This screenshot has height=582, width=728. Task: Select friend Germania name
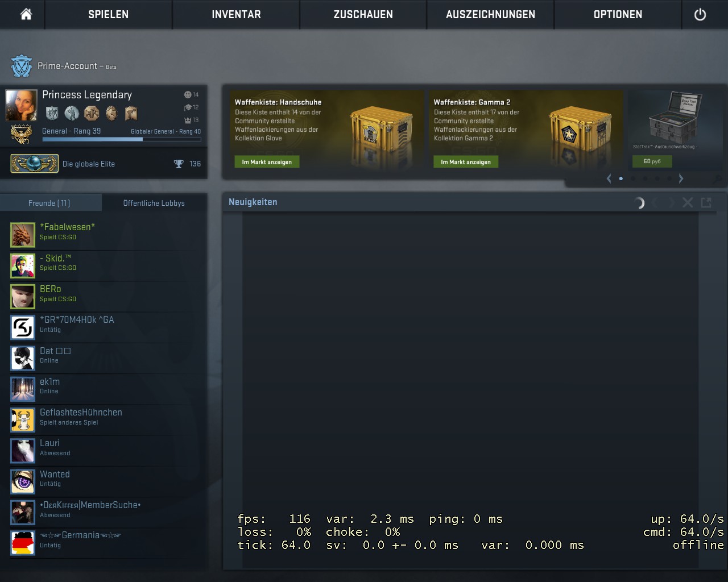click(x=80, y=535)
